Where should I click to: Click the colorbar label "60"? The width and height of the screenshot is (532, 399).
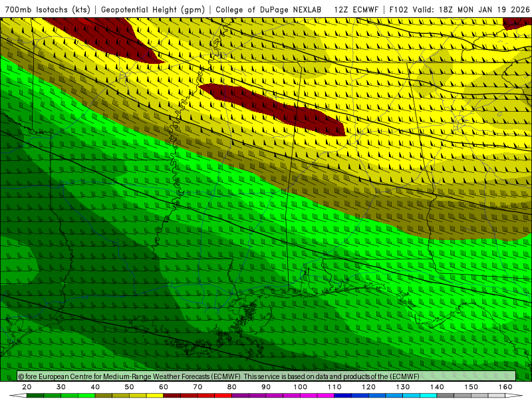click(164, 387)
